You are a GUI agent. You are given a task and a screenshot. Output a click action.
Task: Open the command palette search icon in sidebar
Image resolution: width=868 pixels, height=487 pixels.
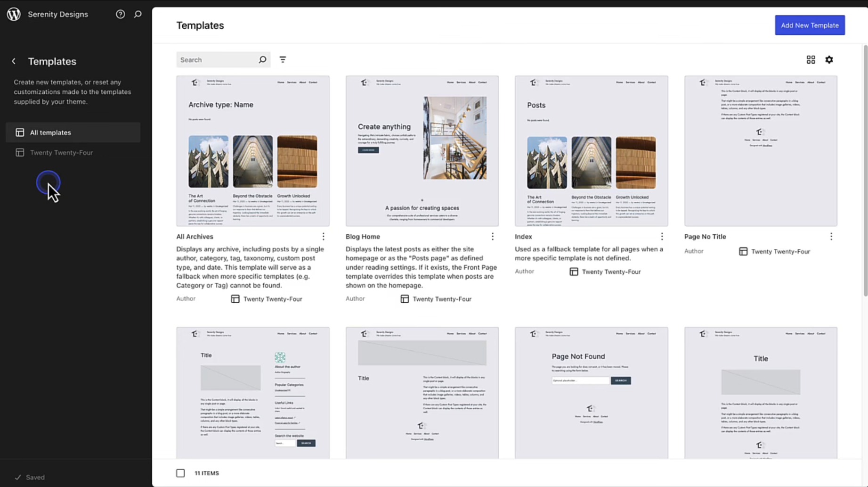click(x=138, y=14)
